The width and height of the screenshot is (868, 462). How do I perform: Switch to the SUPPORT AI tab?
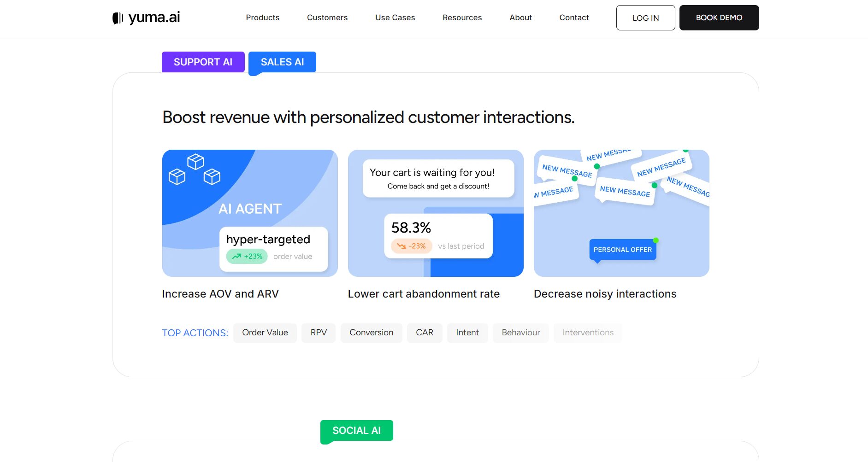(203, 62)
